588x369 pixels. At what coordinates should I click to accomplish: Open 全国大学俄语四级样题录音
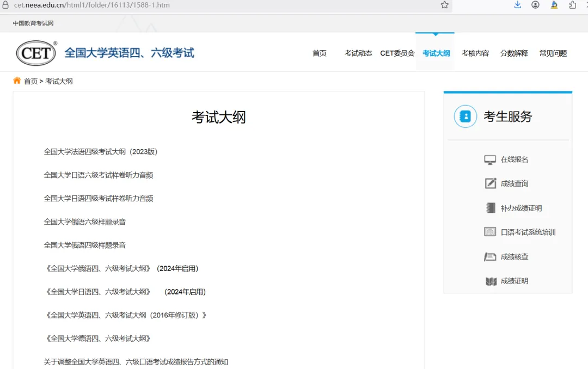tap(85, 245)
